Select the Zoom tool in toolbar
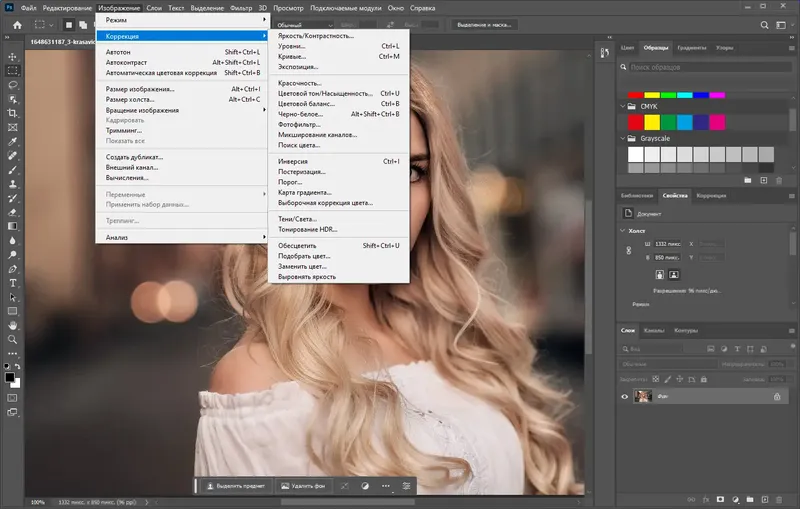800x509 pixels. [x=13, y=340]
